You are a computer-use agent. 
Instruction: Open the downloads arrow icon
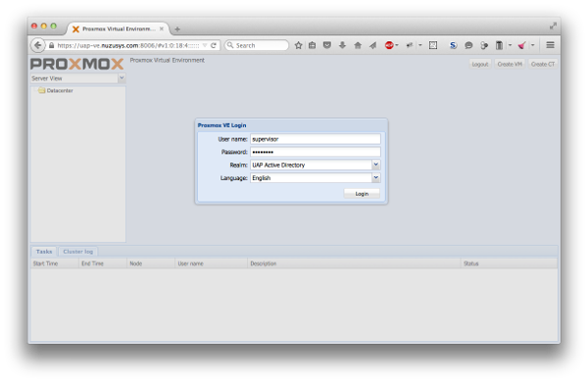pyautogui.click(x=342, y=45)
